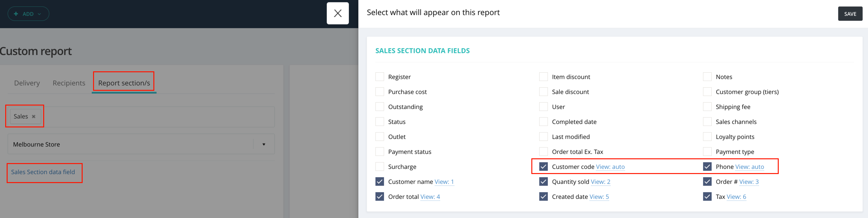Image resolution: width=868 pixels, height=218 pixels.
Task: Change Customer name View: 1 order
Action: pyautogui.click(x=444, y=182)
